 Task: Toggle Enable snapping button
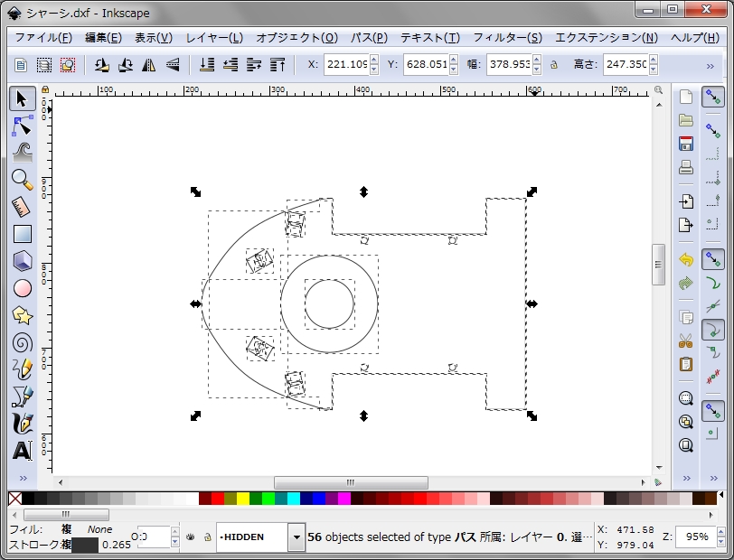pos(713,97)
